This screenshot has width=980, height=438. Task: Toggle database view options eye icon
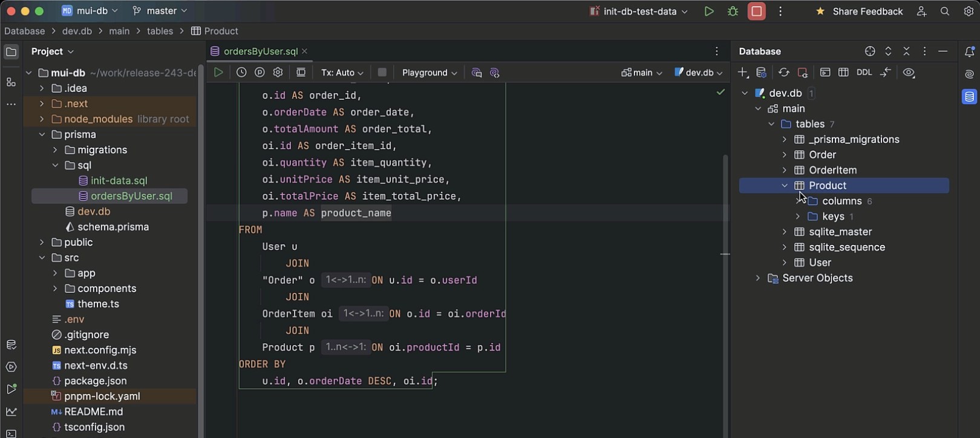(909, 73)
